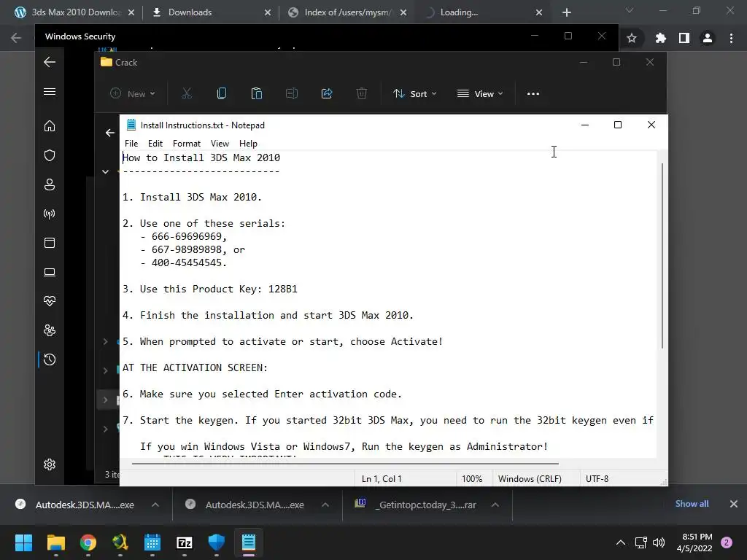Open Notepad File menu

pos(131,144)
